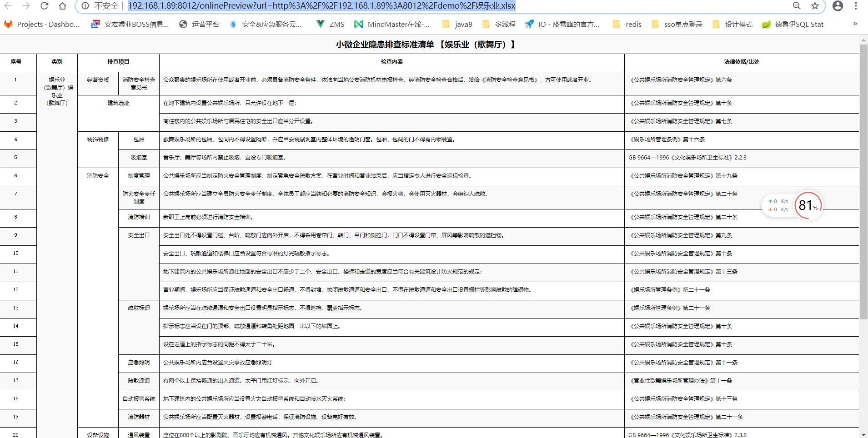Click row 5 content about 专门吸烟室
The height and width of the screenshot is (438, 868).
[392, 158]
